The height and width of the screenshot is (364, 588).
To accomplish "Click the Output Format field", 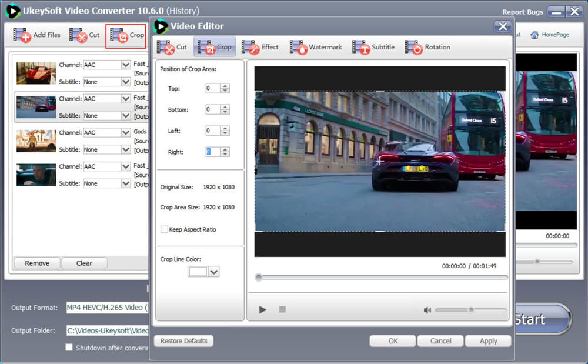I will [x=107, y=308].
